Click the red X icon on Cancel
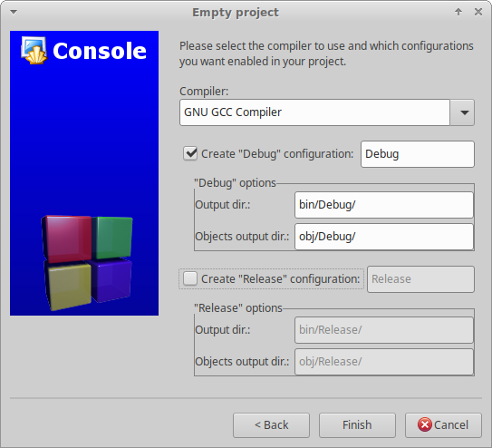Viewport: 492px width, 448px height. [x=425, y=424]
